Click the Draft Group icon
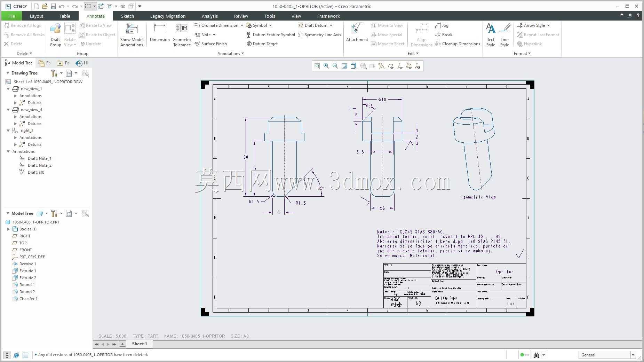 click(55, 35)
